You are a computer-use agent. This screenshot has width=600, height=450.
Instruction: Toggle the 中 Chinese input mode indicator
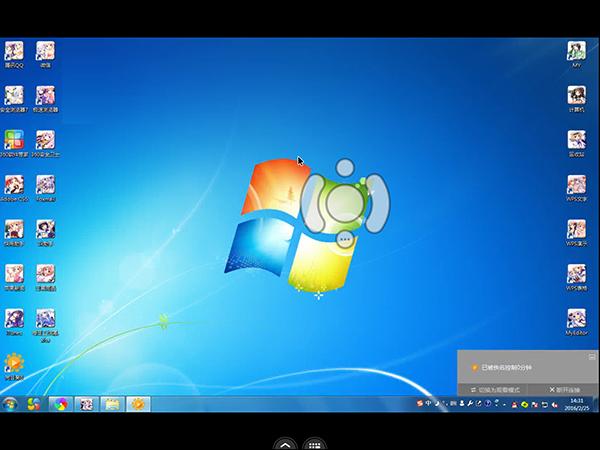click(429, 403)
